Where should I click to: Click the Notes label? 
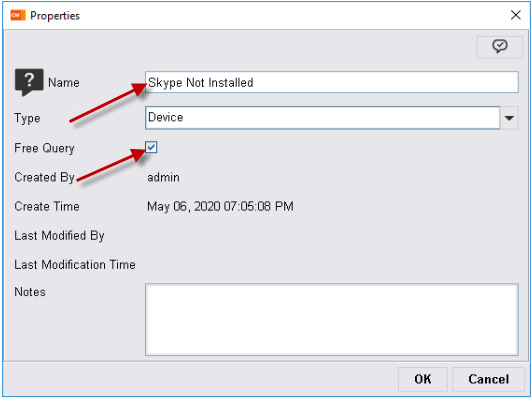pos(30,292)
